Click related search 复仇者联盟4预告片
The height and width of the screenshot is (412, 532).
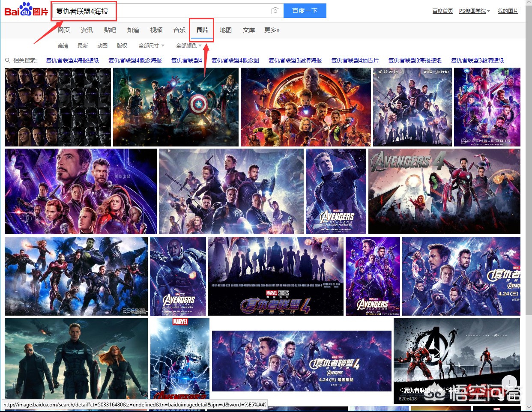(355, 60)
